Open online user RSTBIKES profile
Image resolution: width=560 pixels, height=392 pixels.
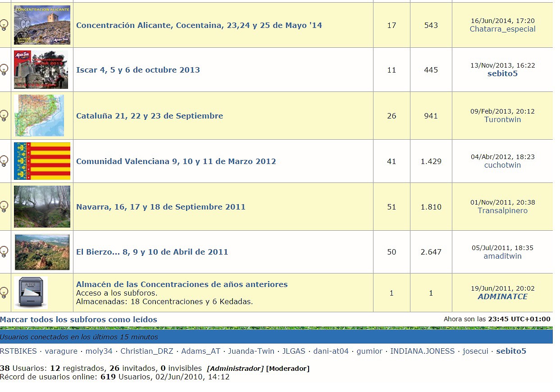tap(18, 351)
